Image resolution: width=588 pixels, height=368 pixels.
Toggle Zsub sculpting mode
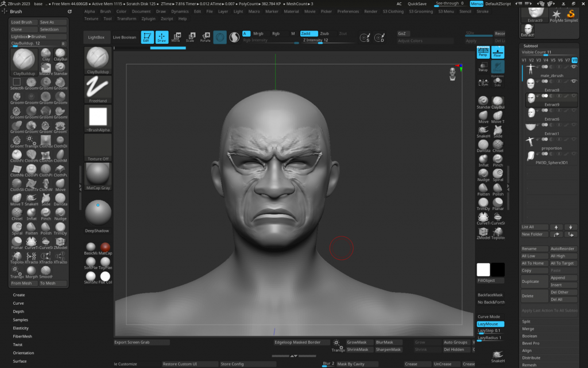pyautogui.click(x=324, y=33)
